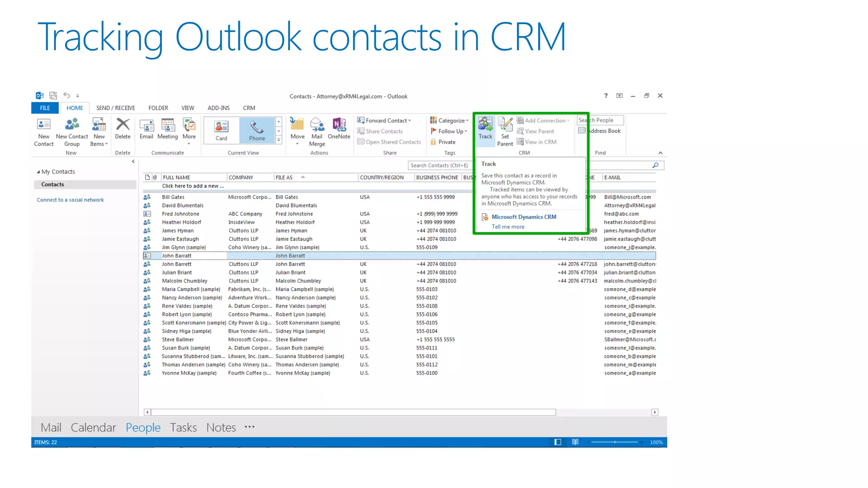Viewport: 868px width, 488px height.
Task: Click Send/Receive icon in quick access toolbar
Action: 53,95
